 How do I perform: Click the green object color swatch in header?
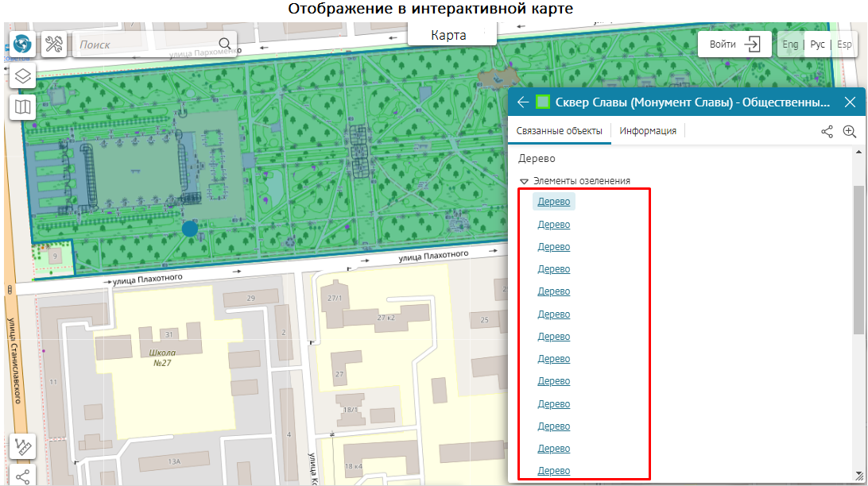pyautogui.click(x=544, y=102)
